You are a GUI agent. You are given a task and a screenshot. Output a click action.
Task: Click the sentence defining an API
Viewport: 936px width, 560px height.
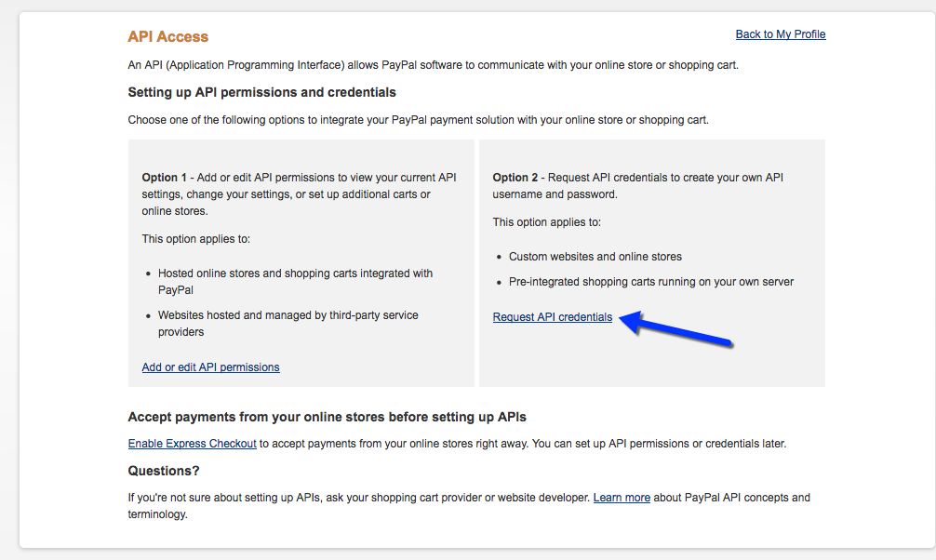click(x=433, y=65)
